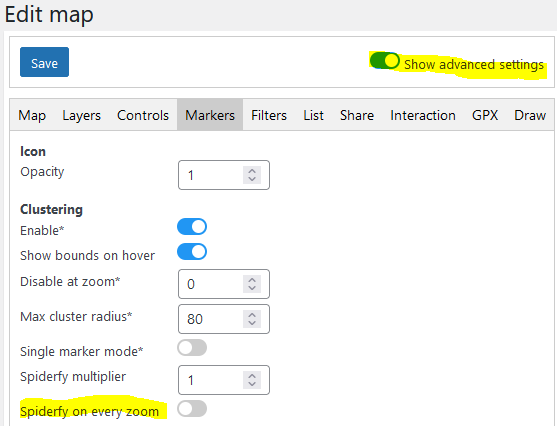Switch to the Interaction tab

coord(423,115)
